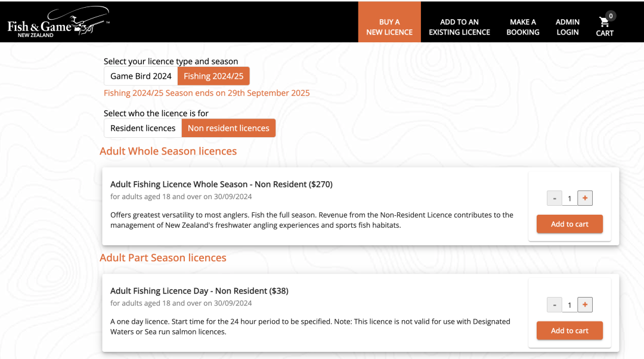Choose the Game Bird 2024 licence type
The width and height of the screenshot is (644, 359).
click(x=141, y=76)
